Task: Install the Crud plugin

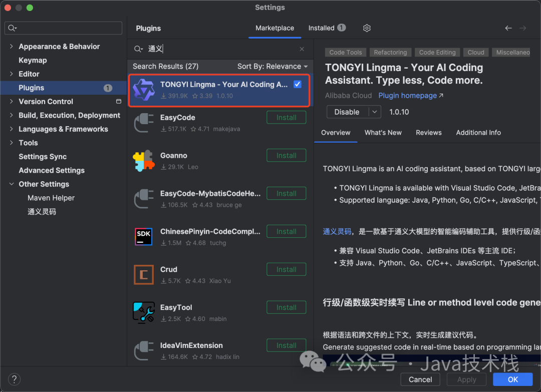Action: pos(287,269)
